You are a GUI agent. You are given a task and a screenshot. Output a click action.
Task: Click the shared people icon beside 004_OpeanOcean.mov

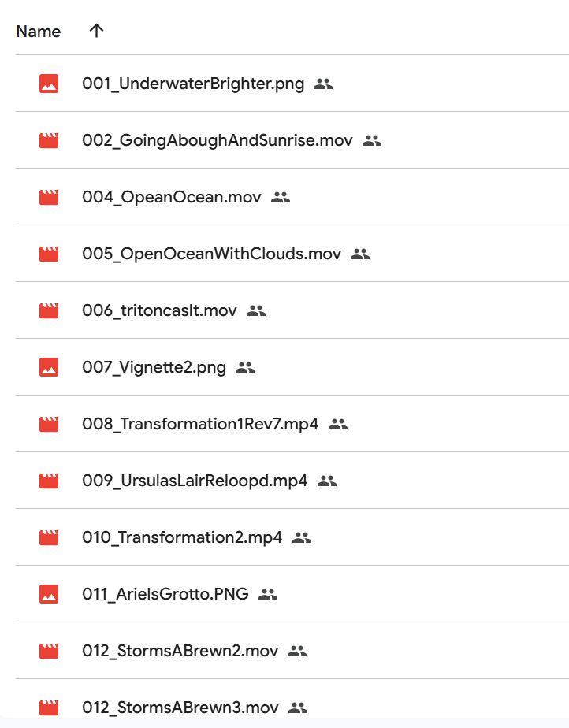tap(281, 197)
